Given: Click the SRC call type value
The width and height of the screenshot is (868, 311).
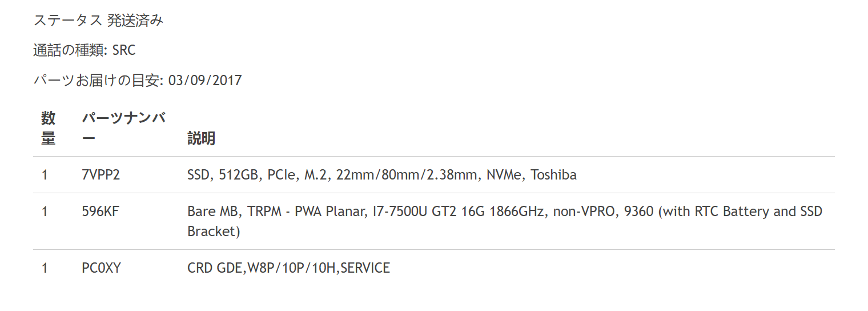Looking at the screenshot, I should pos(124,50).
